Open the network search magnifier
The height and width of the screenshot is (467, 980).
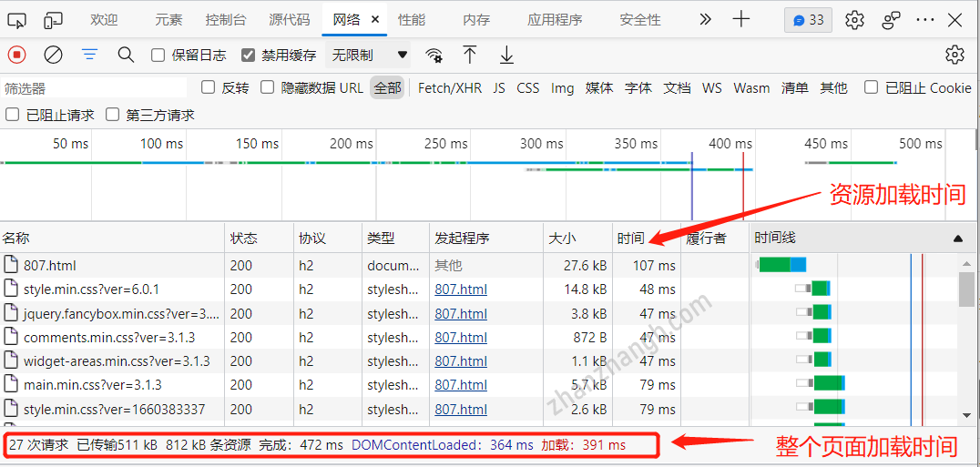[x=126, y=55]
